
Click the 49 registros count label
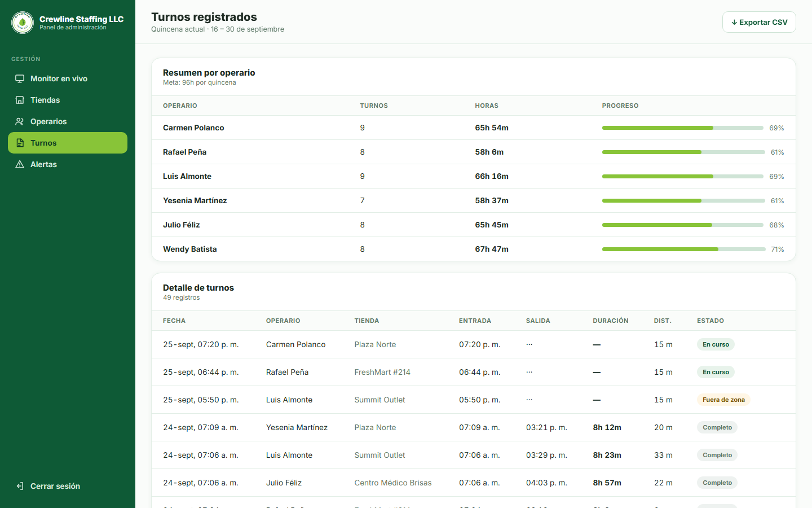pyautogui.click(x=182, y=297)
